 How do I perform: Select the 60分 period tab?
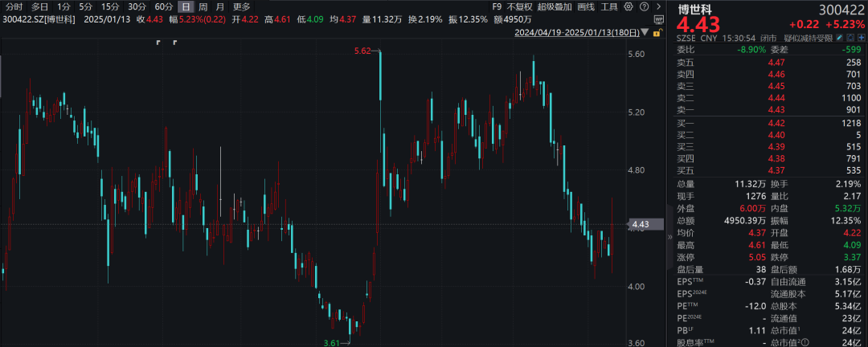tap(163, 6)
